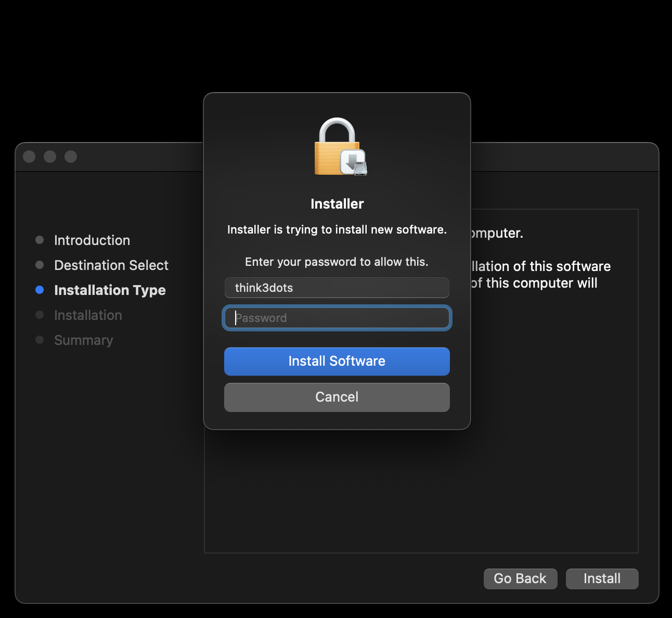Click the bold Installer dialog heading
672x618 pixels.
point(337,204)
